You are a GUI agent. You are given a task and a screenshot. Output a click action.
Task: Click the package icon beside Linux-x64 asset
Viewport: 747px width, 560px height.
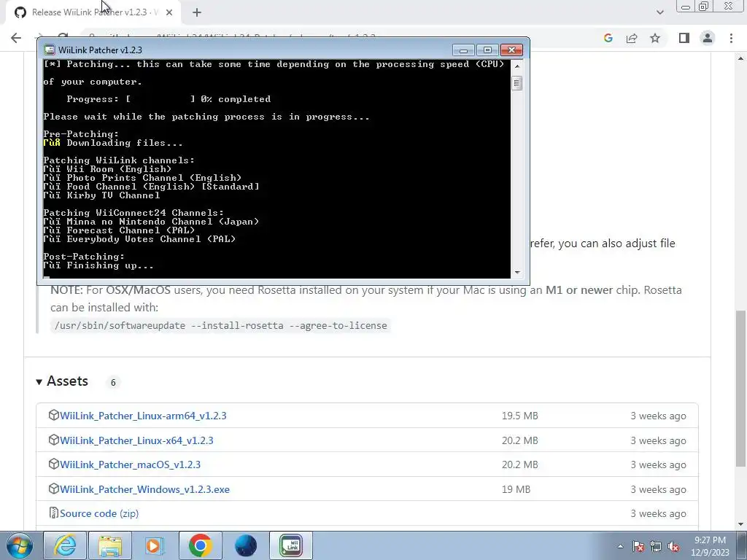[53, 440]
